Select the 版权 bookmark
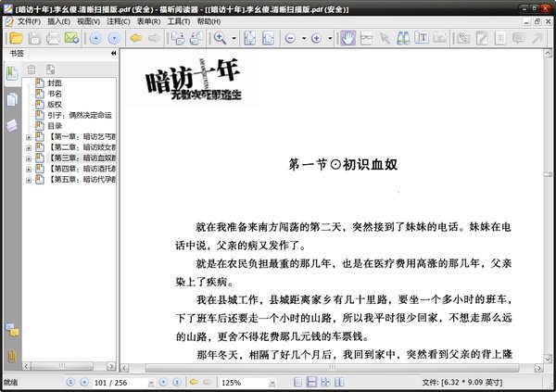556x392 pixels. (55, 105)
